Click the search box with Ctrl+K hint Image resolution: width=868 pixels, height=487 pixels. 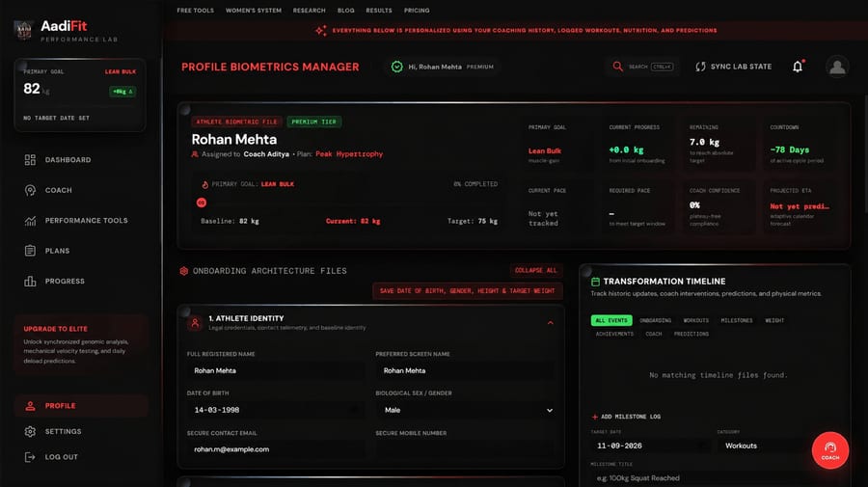642,67
